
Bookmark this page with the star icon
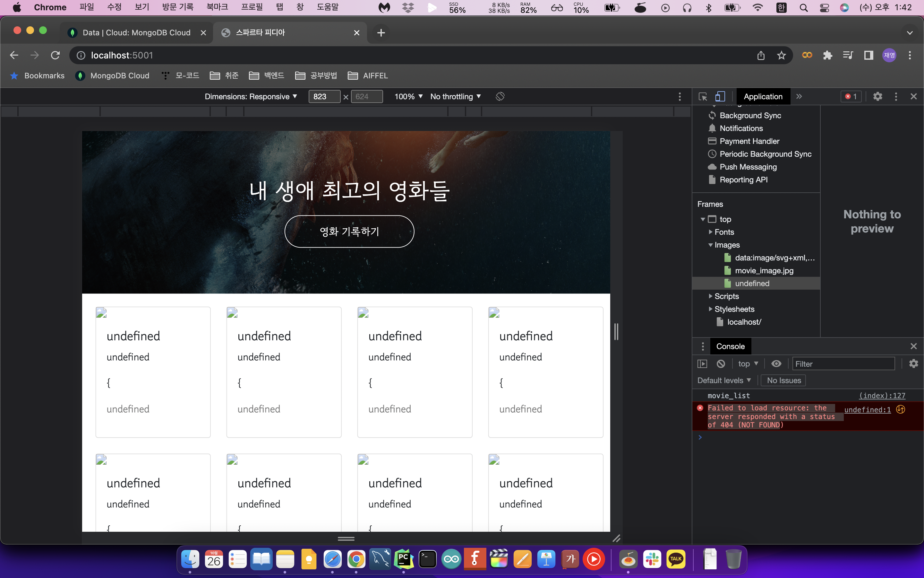[781, 56]
